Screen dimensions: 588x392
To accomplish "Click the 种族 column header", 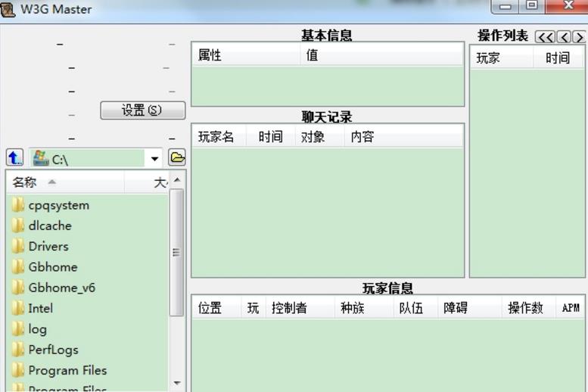I will (364, 308).
